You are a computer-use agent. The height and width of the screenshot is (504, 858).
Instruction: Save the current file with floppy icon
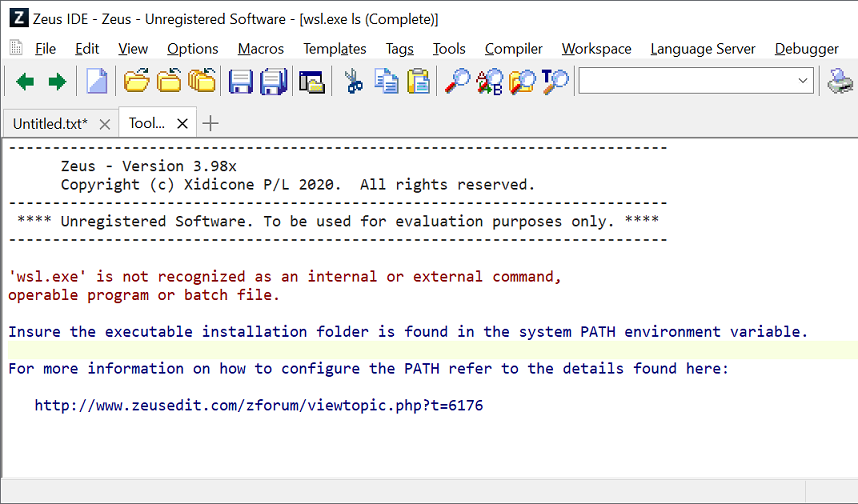[241, 82]
